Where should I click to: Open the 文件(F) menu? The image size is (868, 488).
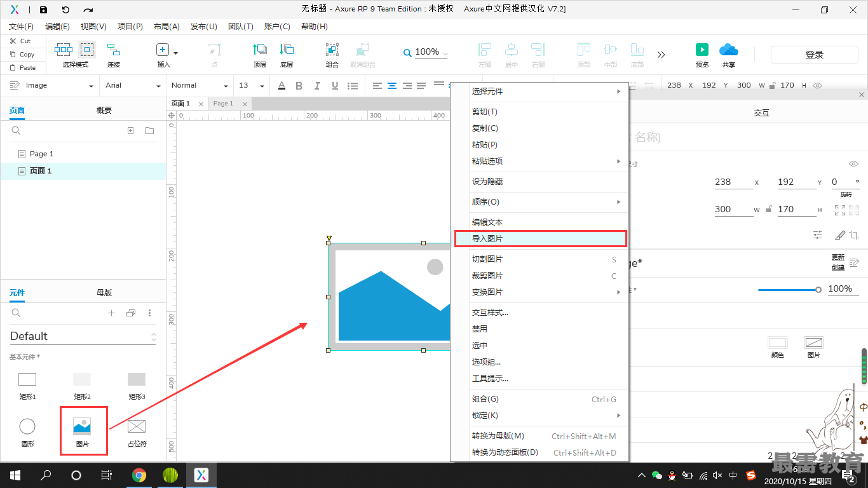point(21,27)
